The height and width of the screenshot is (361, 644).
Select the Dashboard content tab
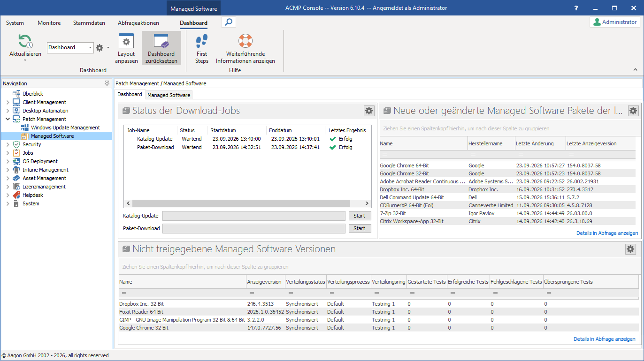click(x=130, y=94)
